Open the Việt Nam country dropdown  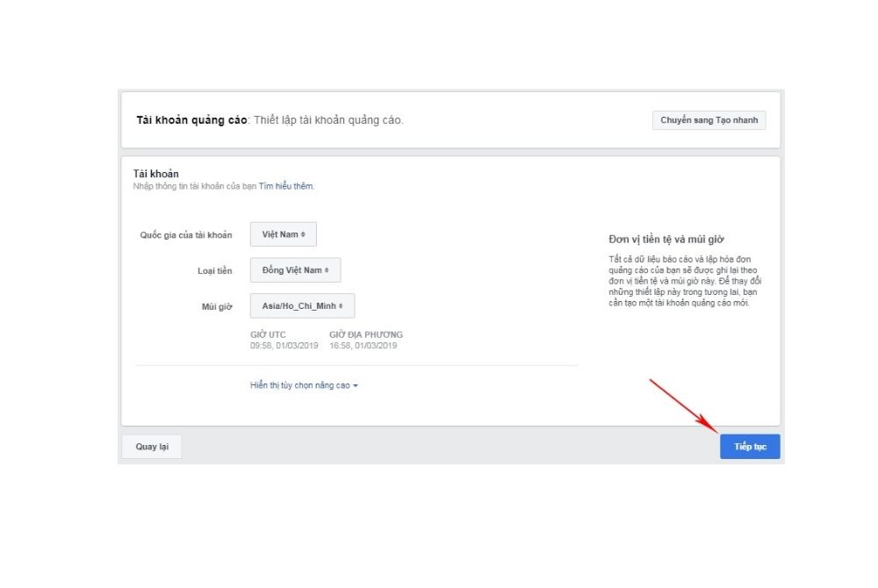[283, 234]
